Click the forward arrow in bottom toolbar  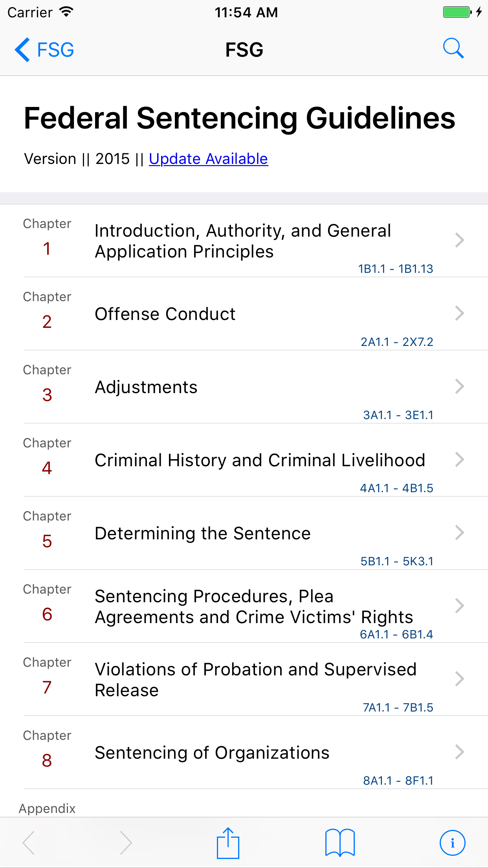coord(125,843)
